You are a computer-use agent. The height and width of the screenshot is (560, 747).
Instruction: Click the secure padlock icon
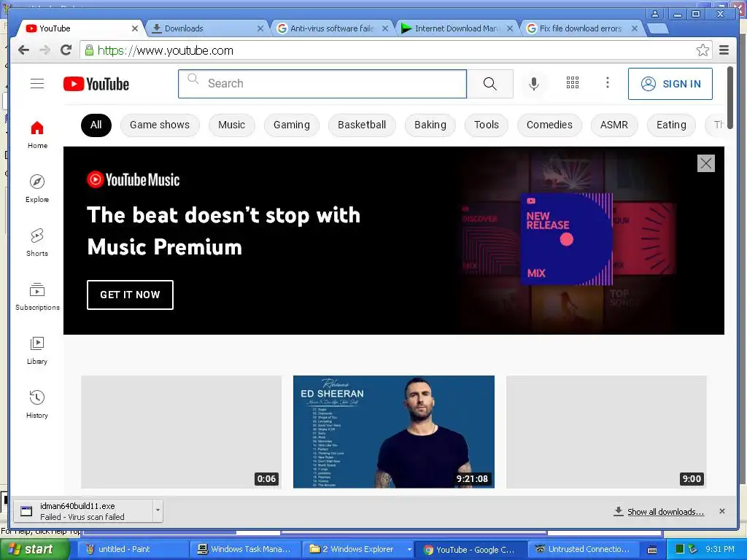point(88,50)
